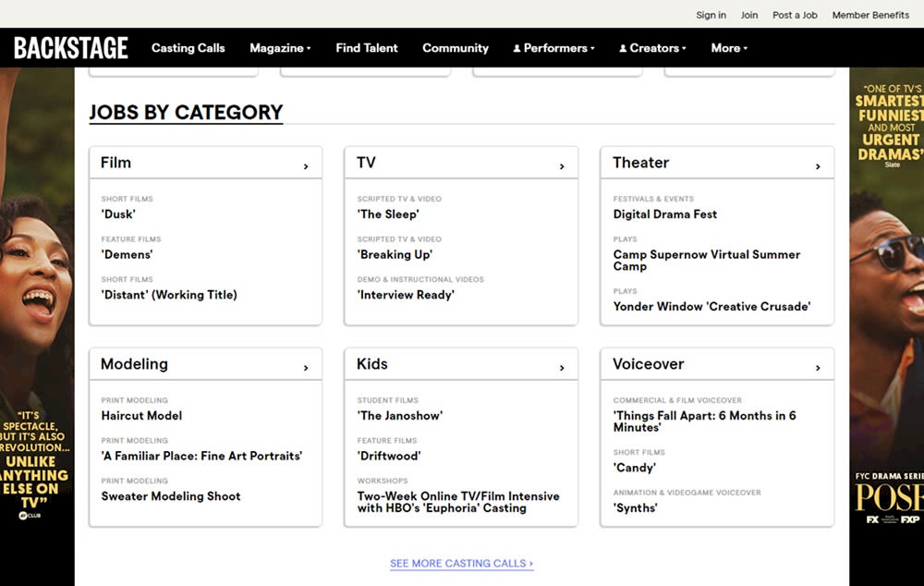
Task: Open Find Talent from the navbar
Action: 367,48
